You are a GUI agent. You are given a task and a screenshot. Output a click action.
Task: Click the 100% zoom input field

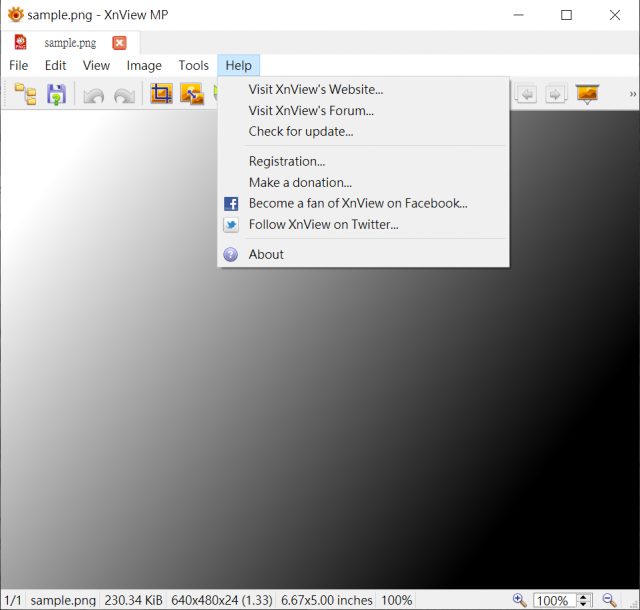click(554, 600)
